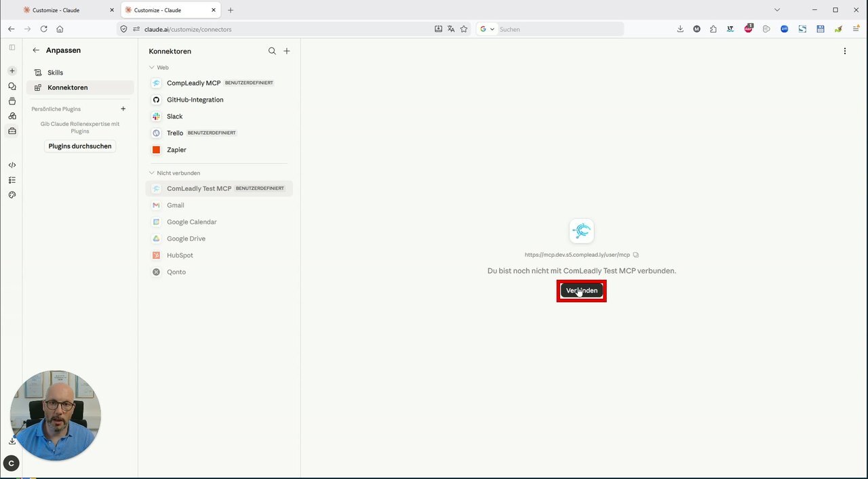Open the projects icon in sidebar
Screen dimensions: 868x479
coord(12,101)
